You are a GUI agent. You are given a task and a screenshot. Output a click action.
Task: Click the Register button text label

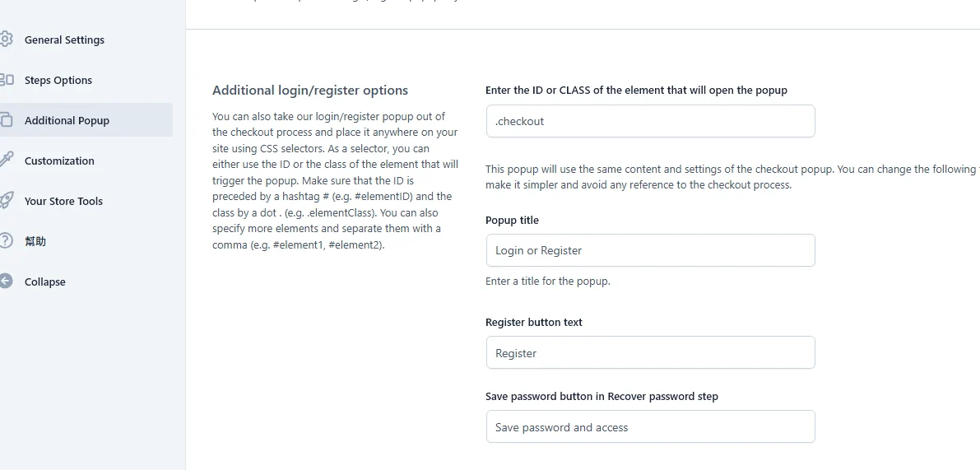coord(534,323)
